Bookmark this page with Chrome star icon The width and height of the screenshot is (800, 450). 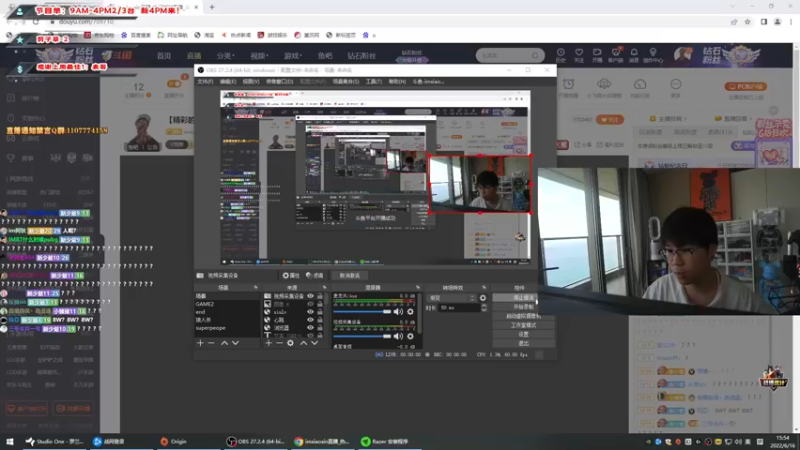pos(747,22)
